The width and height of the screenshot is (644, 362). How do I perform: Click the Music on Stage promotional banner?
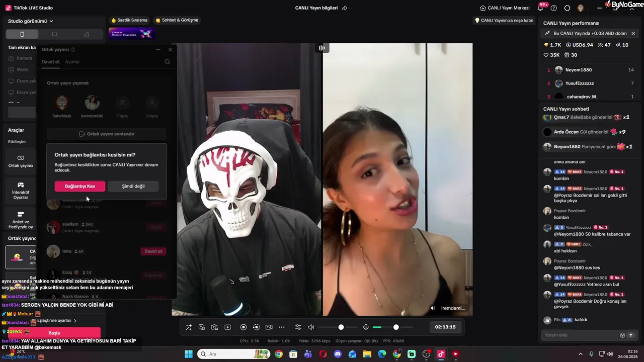(132, 34)
